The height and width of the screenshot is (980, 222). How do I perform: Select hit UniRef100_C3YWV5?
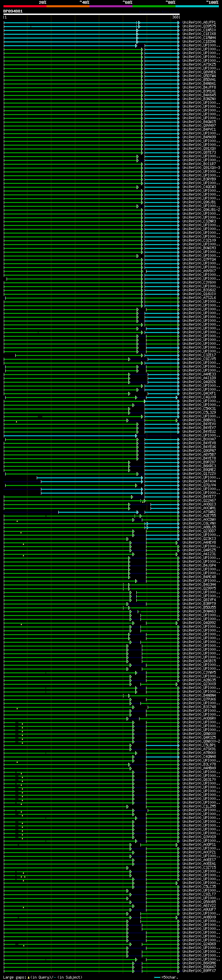[199, 673]
